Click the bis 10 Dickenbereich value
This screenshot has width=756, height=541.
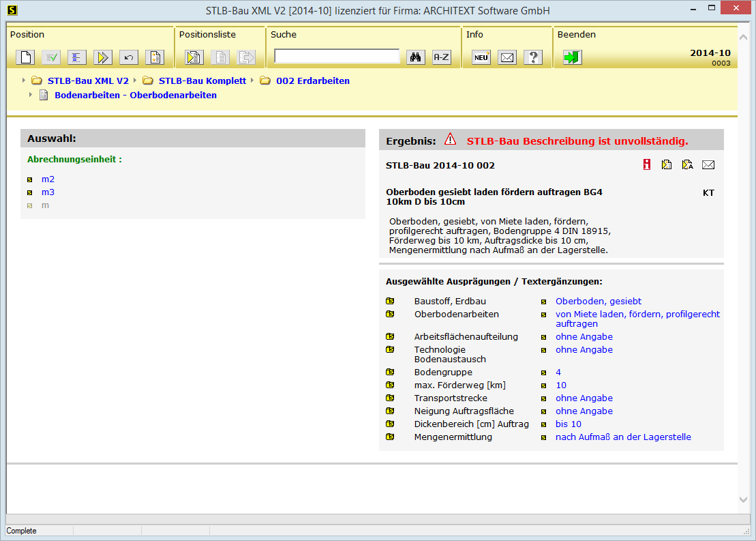pos(569,424)
